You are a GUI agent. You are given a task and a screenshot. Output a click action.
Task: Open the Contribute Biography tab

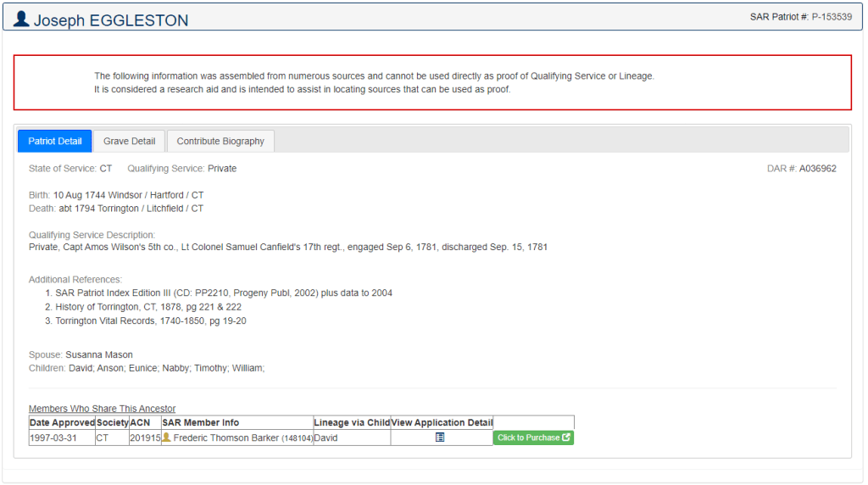click(x=220, y=141)
